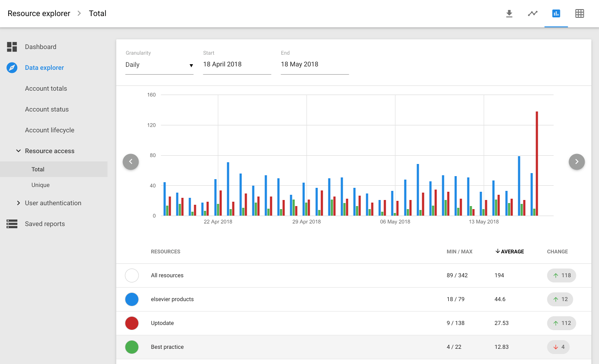Toggle the blue elsevier products series
The height and width of the screenshot is (364, 599).
(x=132, y=299)
